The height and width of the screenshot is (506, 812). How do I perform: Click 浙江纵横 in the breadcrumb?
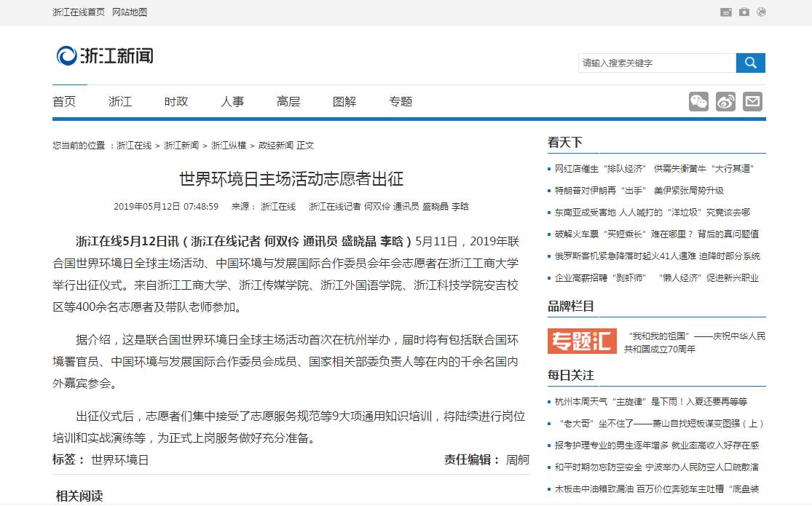click(x=229, y=146)
